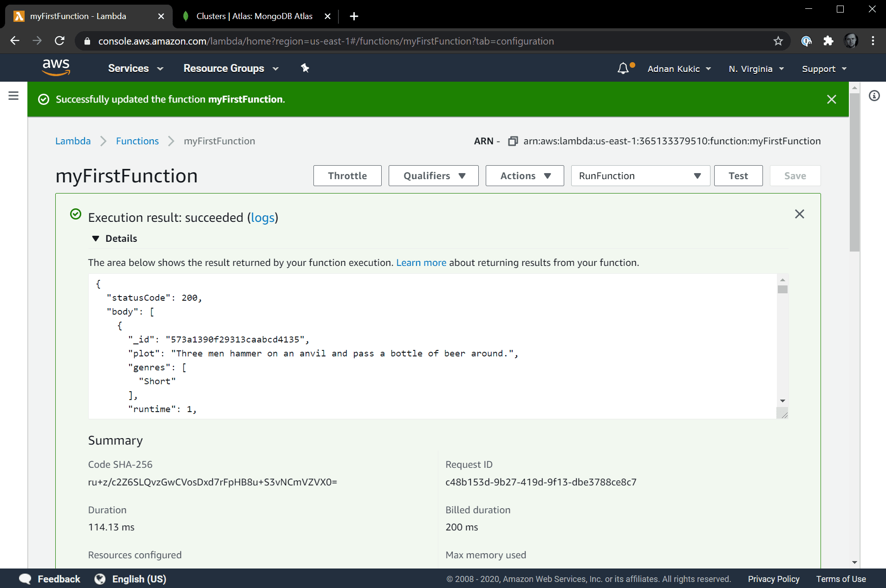Click the Test button
Viewport: 886px width, 588px height.
[x=738, y=176]
